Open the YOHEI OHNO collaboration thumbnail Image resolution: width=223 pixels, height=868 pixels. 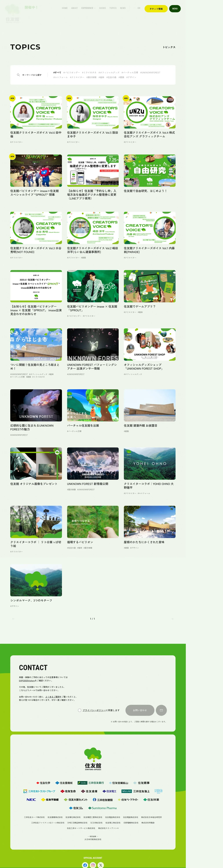[x=150, y=464]
